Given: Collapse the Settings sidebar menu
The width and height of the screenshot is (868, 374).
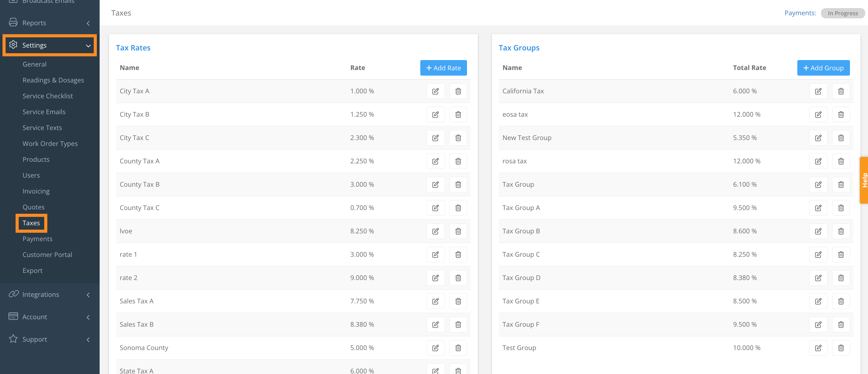Looking at the screenshot, I should click(x=50, y=45).
